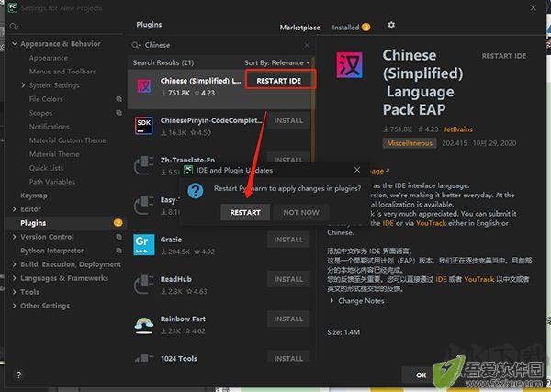The image size is (551, 392).
Task: Expand the Change Notes section
Action: point(332,301)
